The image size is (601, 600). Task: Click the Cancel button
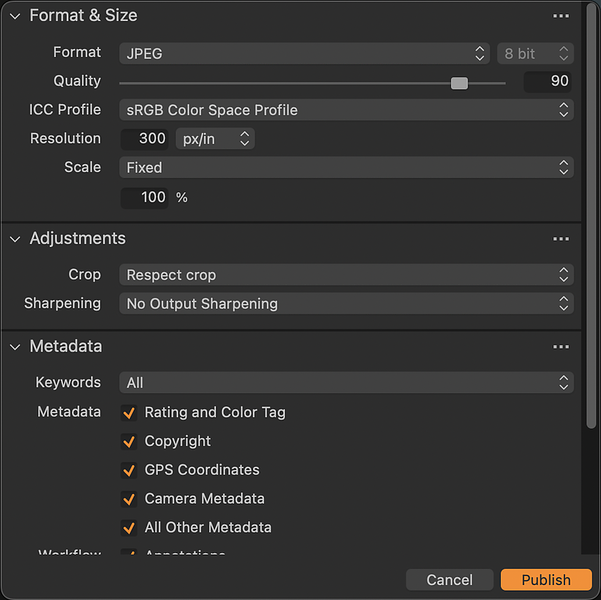450,580
